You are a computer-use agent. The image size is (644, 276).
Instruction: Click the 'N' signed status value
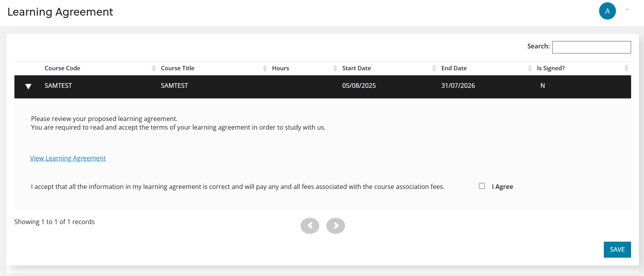click(543, 86)
